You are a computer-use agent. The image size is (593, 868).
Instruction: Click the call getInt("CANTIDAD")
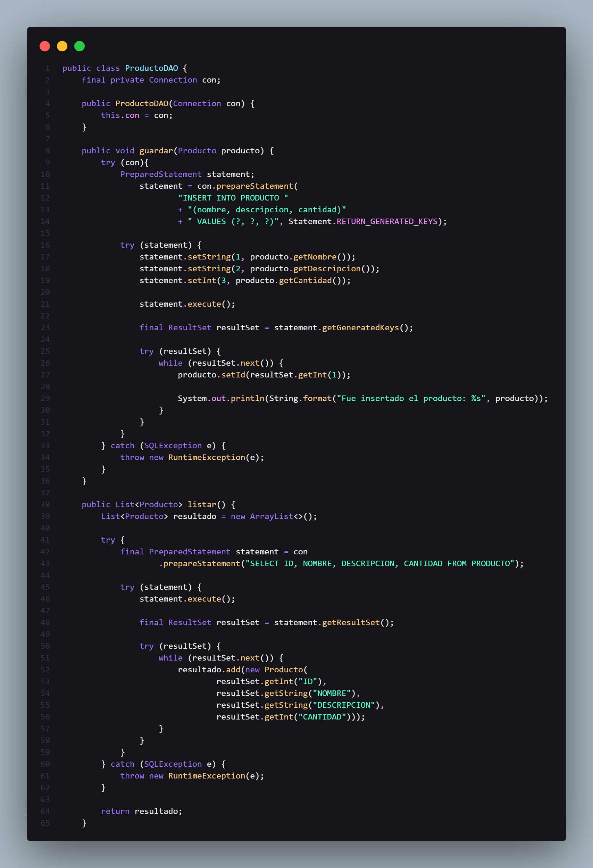(x=307, y=717)
